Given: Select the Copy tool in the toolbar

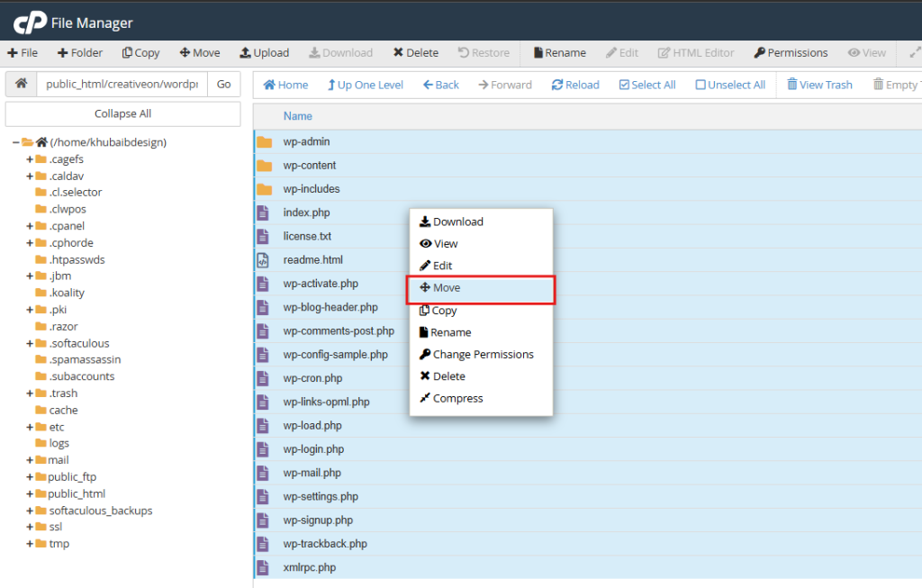Looking at the screenshot, I should (140, 52).
